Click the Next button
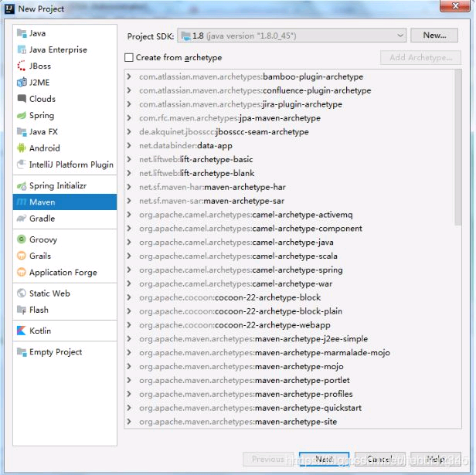 325,460
